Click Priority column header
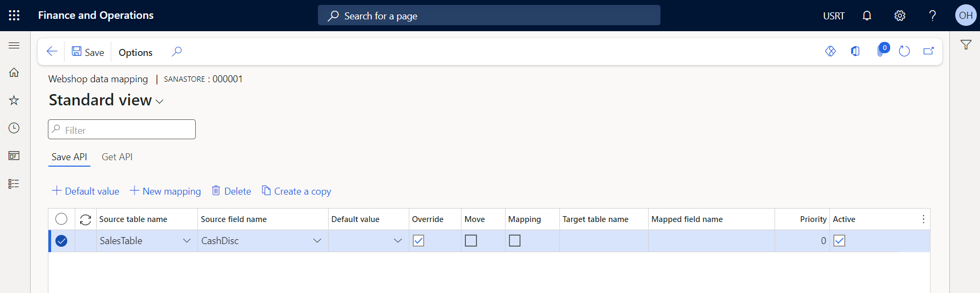The width and height of the screenshot is (980, 293). click(813, 219)
